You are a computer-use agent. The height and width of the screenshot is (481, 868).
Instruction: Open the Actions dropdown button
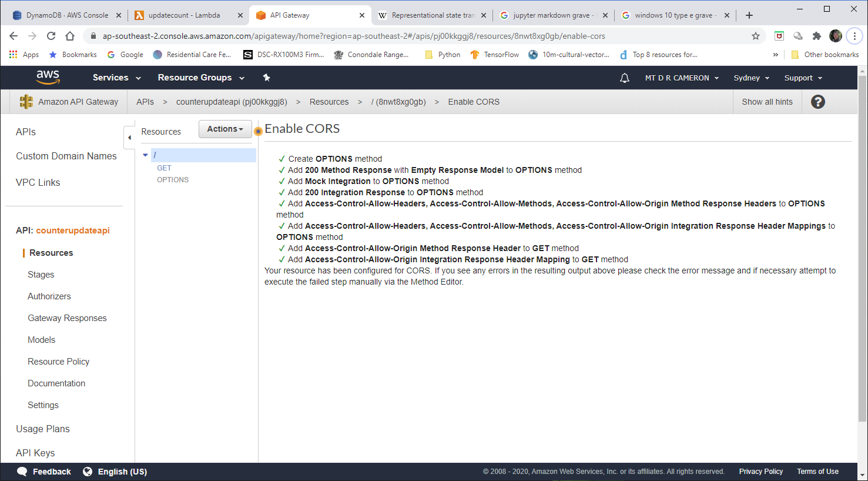(x=225, y=129)
